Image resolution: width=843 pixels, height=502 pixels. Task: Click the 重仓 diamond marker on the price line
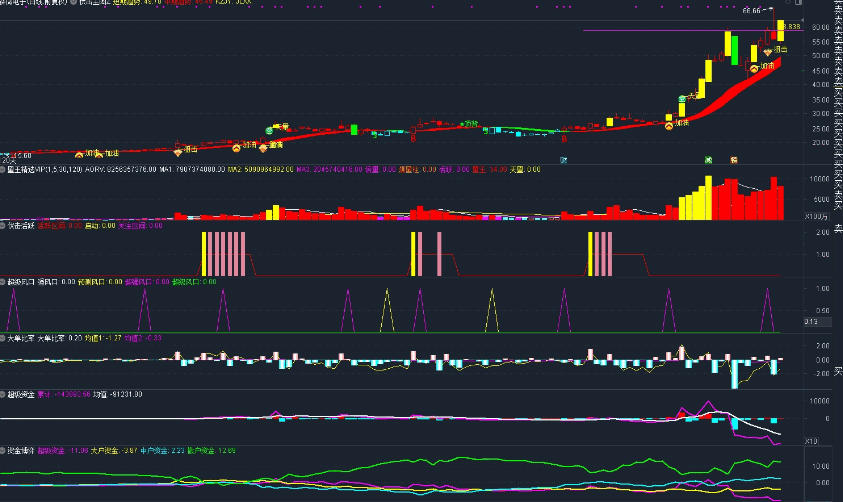click(x=263, y=148)
